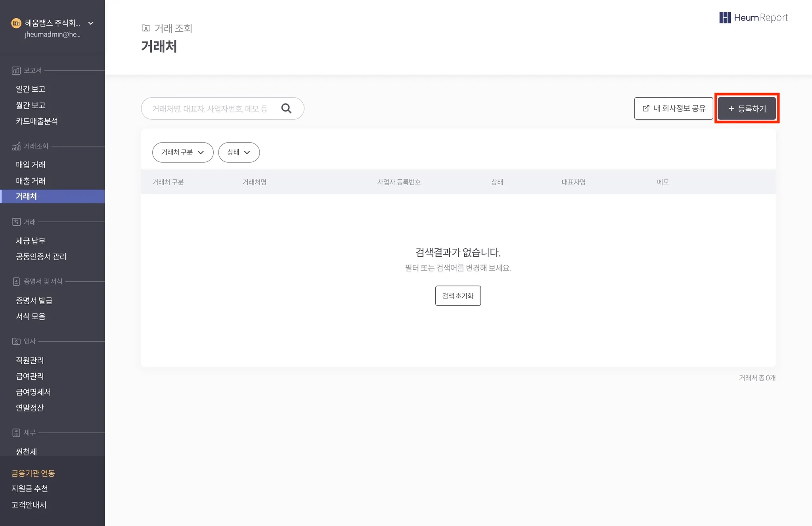Select 급여관리 in the sidebar
The image size is (812, 526).
pyautogui.click(x=30, y=376)
